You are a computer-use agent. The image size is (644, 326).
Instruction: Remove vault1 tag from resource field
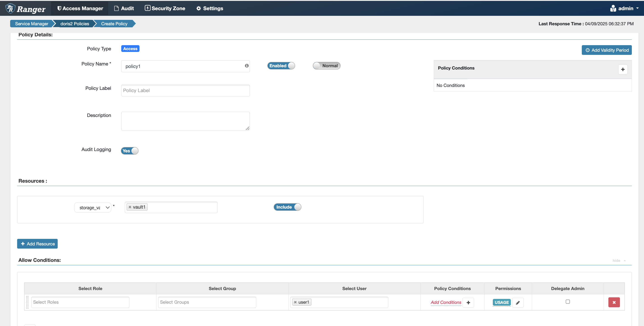(130, 207)
